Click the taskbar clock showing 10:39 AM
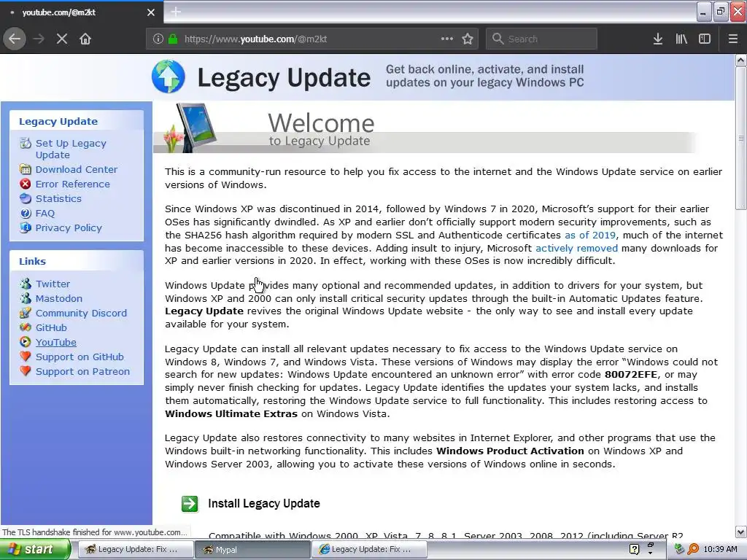The height and width of the screenshot is (560, 747). pyautogui.click(x=720, y=550)
